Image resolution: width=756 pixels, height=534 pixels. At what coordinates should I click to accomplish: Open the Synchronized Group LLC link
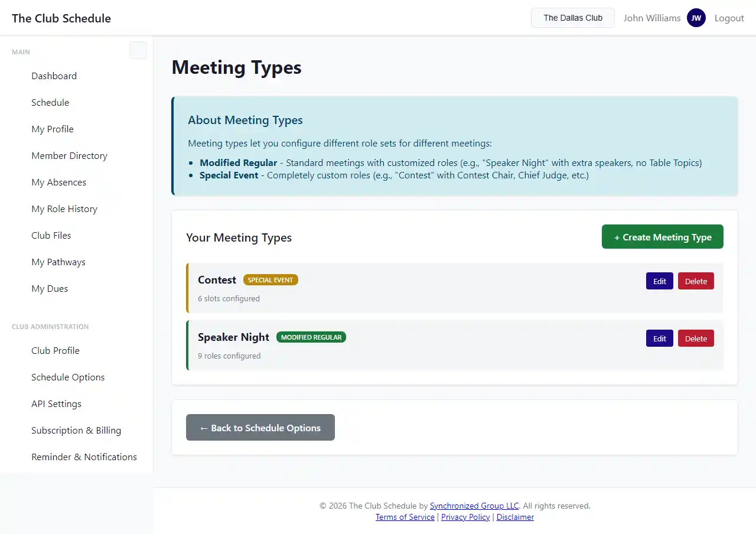[474, 506]
